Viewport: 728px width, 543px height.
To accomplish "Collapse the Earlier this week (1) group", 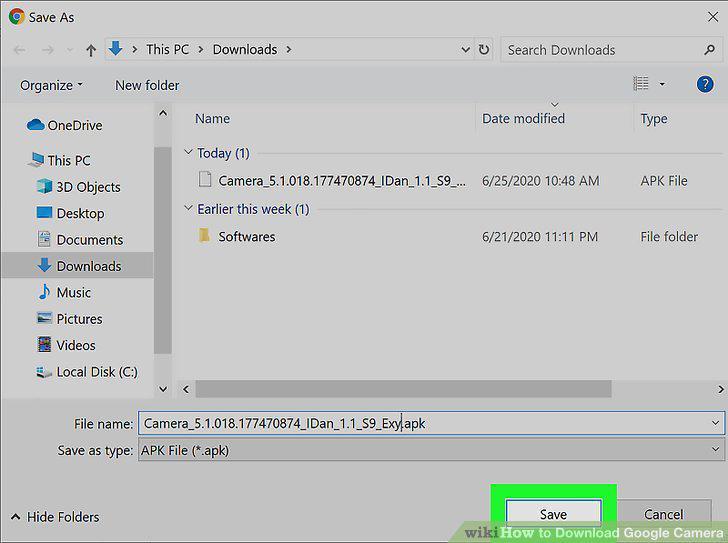I will (188, 208).
